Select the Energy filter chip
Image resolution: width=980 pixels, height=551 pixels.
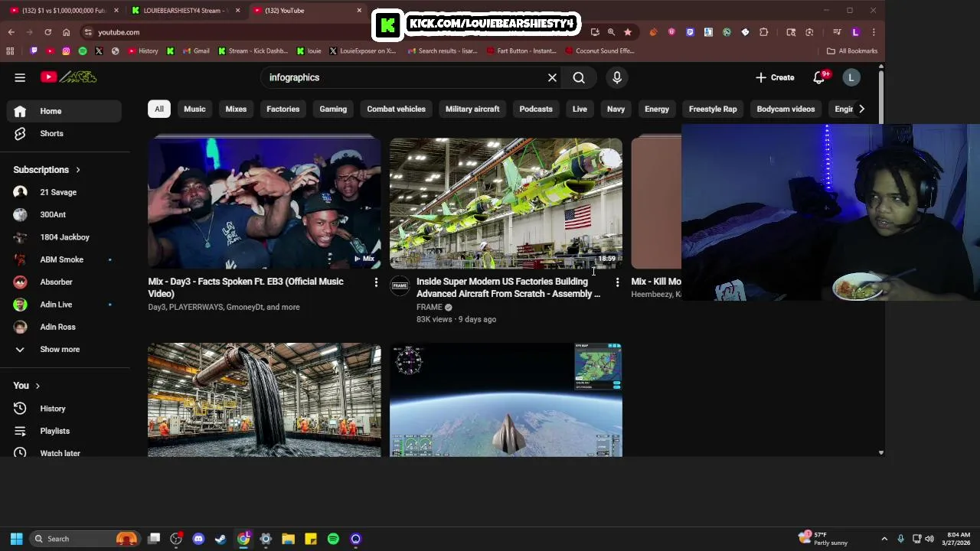[x=657, y=109]
